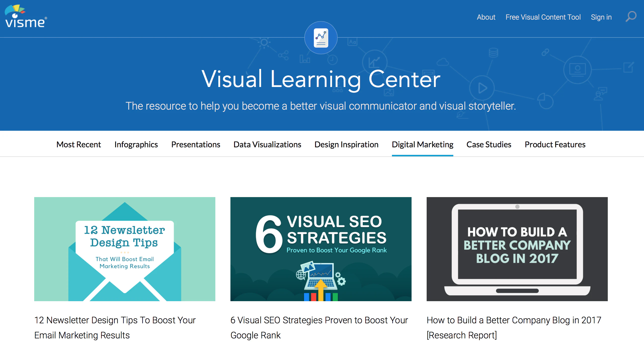Go to the Presentations tab
The width and height of the screenshot is (644, 360).
click(195, 145)
